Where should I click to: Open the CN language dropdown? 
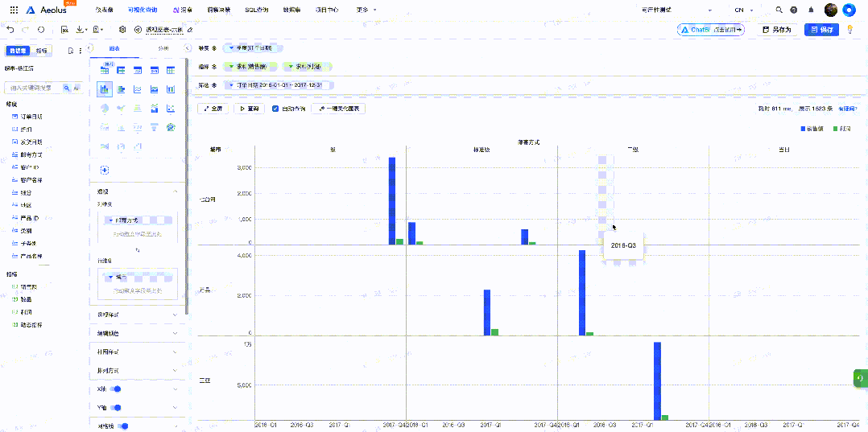(743, 10)
